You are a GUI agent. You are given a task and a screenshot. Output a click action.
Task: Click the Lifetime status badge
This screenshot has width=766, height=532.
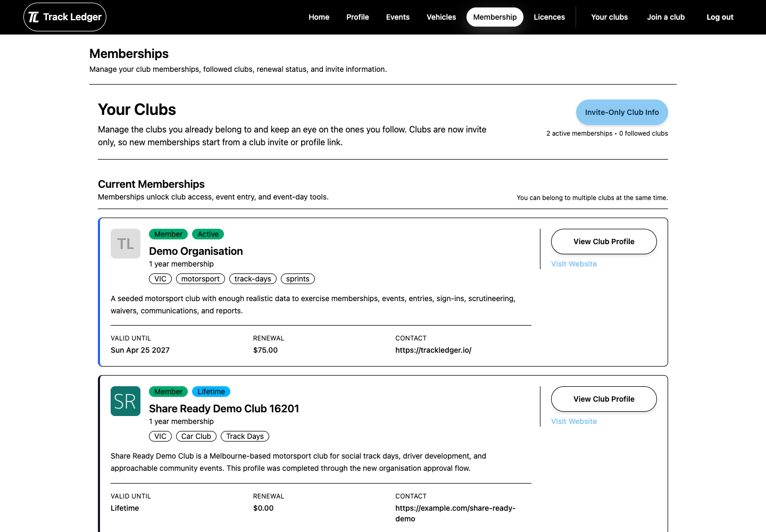211,392
